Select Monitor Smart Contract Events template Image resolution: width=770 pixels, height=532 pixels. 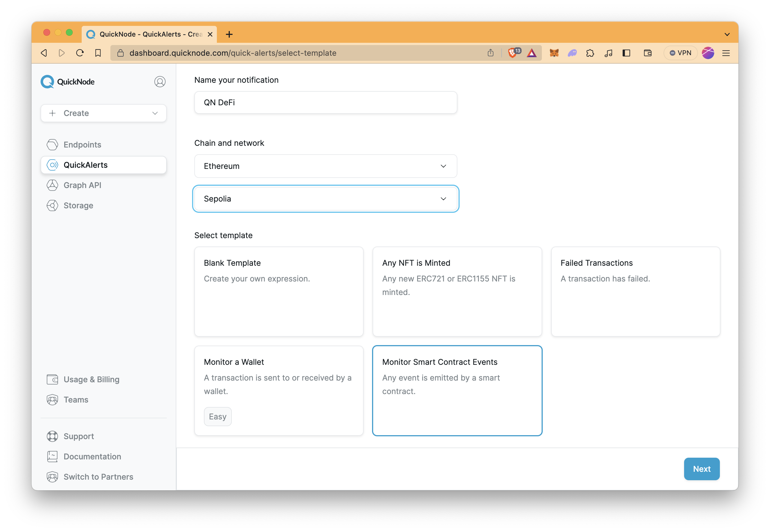pos(457,391)
